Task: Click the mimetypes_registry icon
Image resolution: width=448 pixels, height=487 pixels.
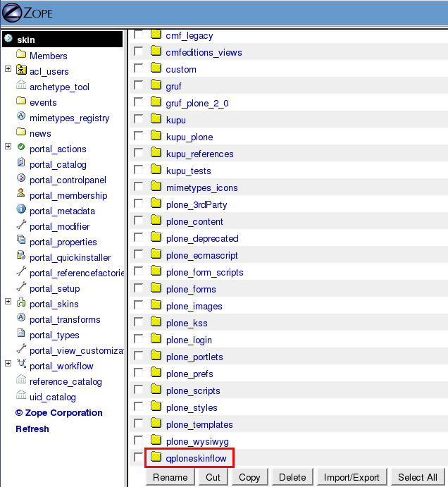Action: pos(21,116)
